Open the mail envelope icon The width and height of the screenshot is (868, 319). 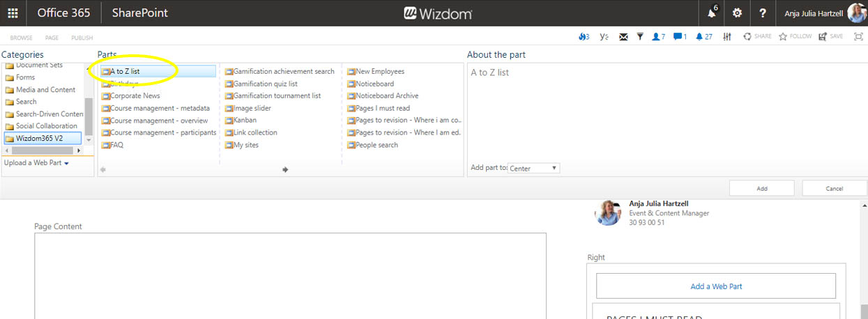coord(623,37)
